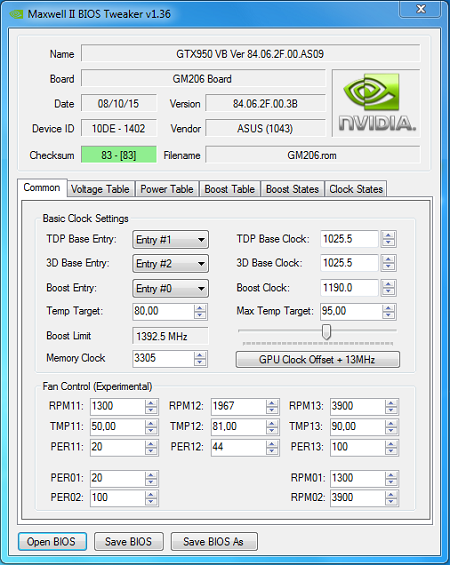
Task: Click the RPM11 input field
Action: click(118, 406)
